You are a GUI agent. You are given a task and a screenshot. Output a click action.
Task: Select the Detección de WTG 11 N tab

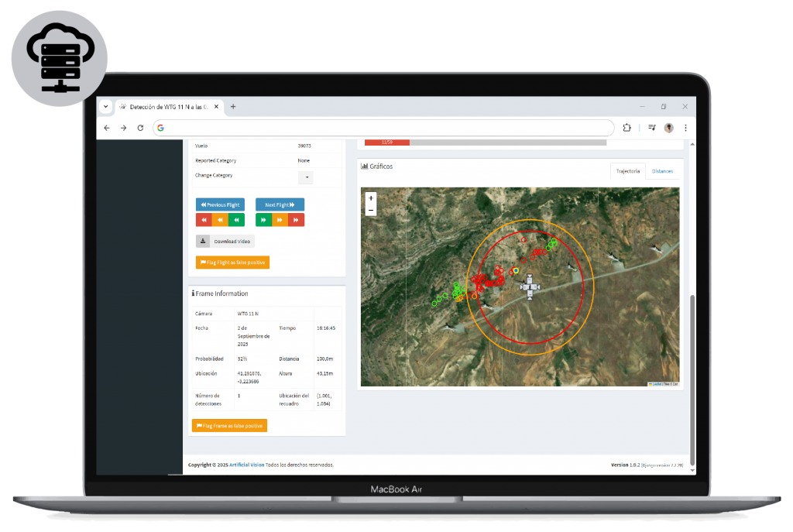point(168,107)
